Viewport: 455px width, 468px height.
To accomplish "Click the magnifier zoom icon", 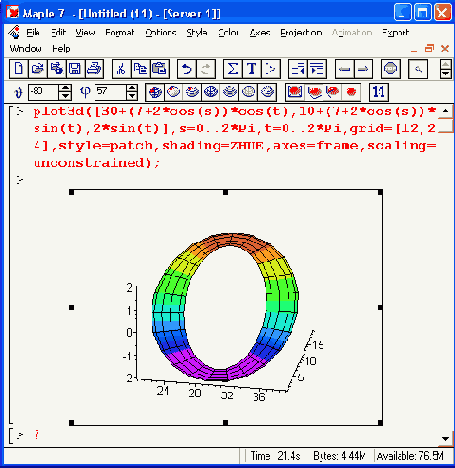I will tap(418, 69).
